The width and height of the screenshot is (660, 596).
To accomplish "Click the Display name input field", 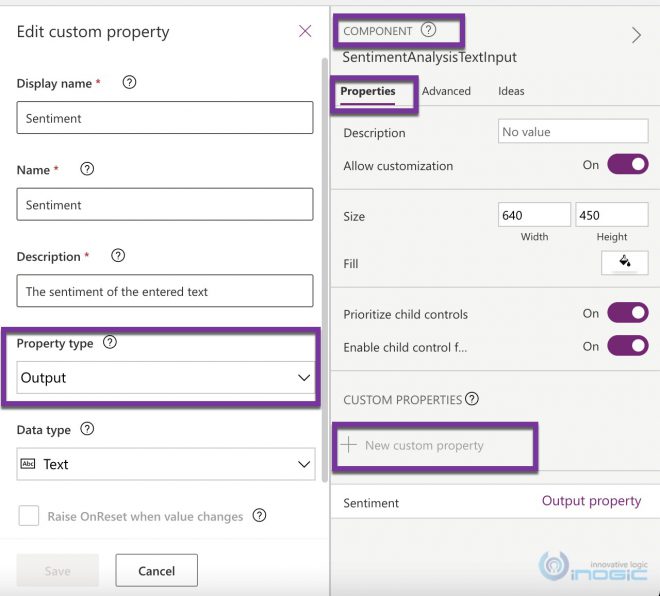I will click(165, 117).
